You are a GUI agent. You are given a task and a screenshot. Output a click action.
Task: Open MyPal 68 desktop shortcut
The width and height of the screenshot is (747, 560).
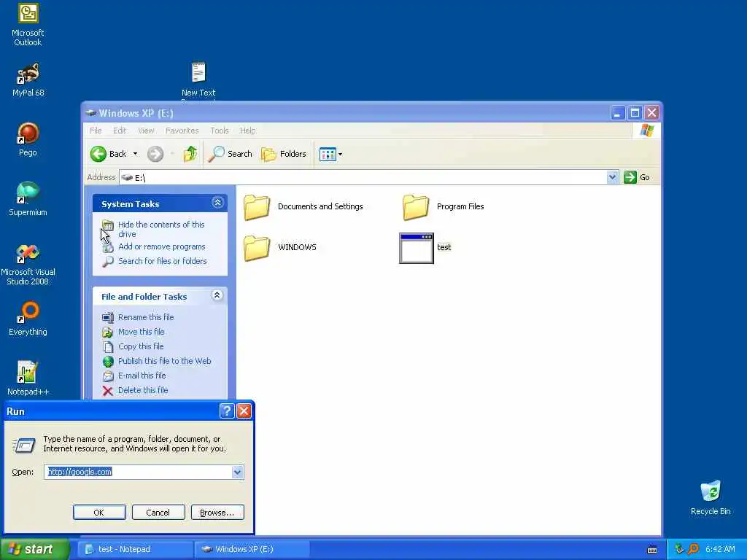tap(28, 79)
